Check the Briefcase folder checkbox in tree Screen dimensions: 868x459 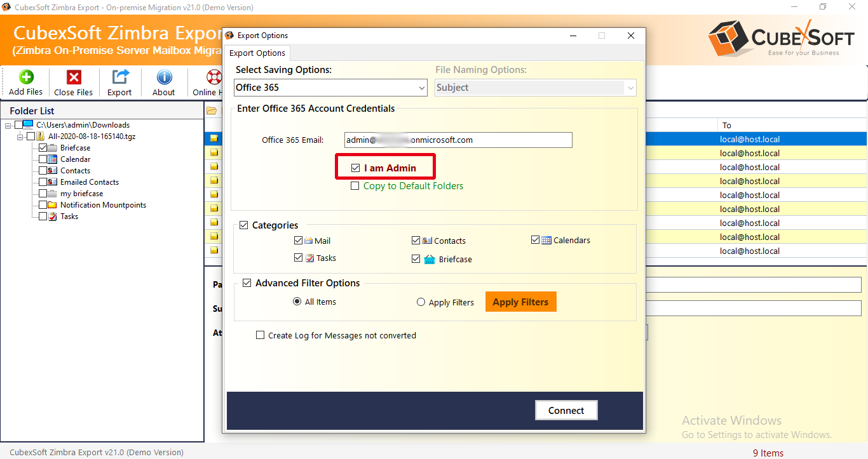click(43, 148)
